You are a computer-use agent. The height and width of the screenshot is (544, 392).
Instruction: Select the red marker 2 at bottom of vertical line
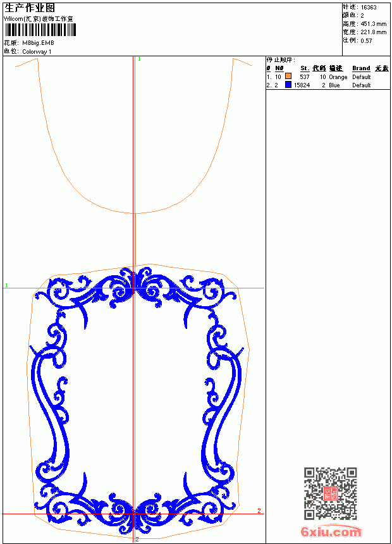[137, 539]
